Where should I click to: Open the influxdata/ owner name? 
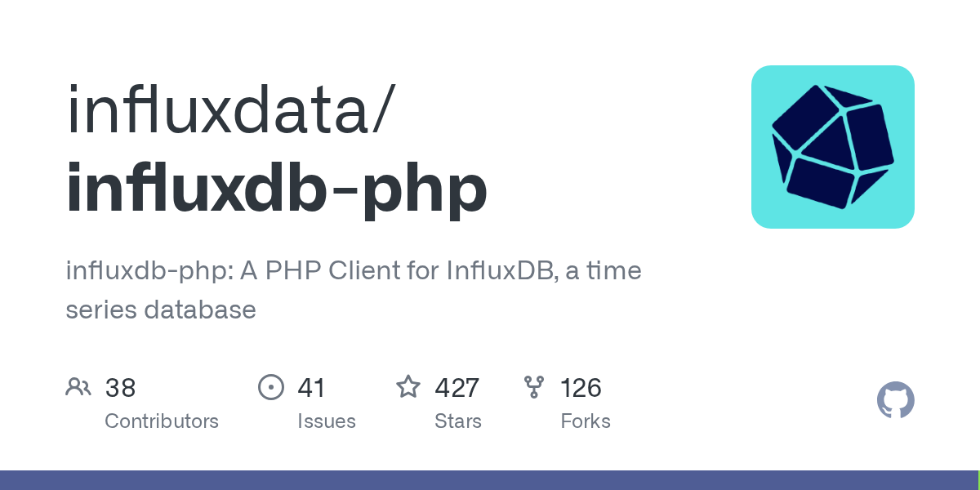pyautogui.click(x=232, y=110)
